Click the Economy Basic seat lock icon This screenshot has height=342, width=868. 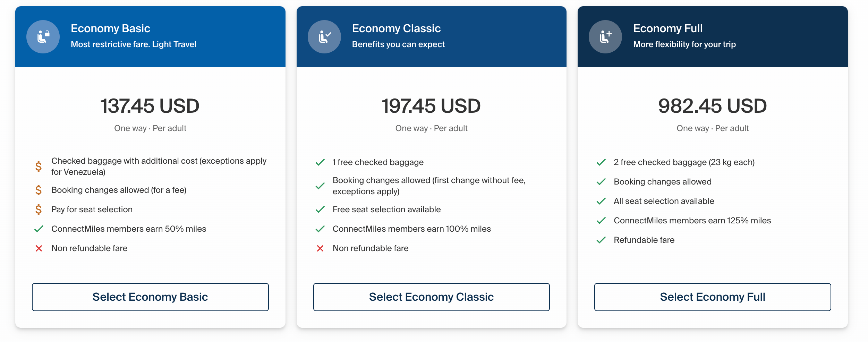pos(43,37)
